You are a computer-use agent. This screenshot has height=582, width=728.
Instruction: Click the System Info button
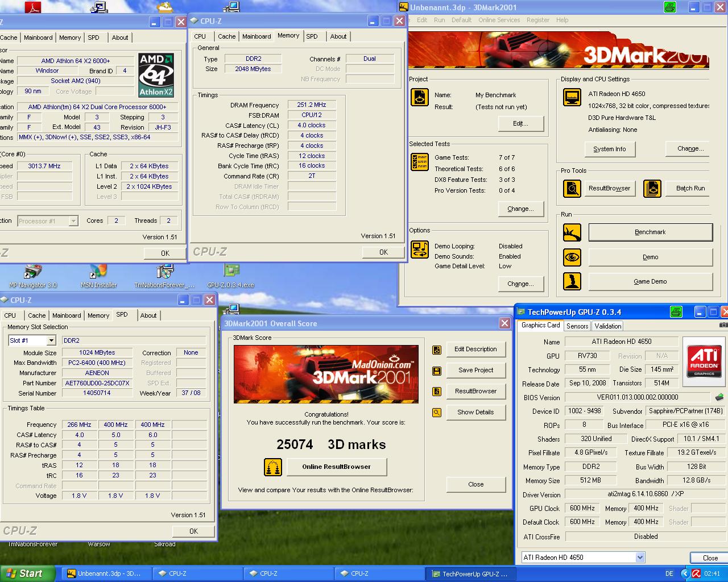click(x=610, y=149)
